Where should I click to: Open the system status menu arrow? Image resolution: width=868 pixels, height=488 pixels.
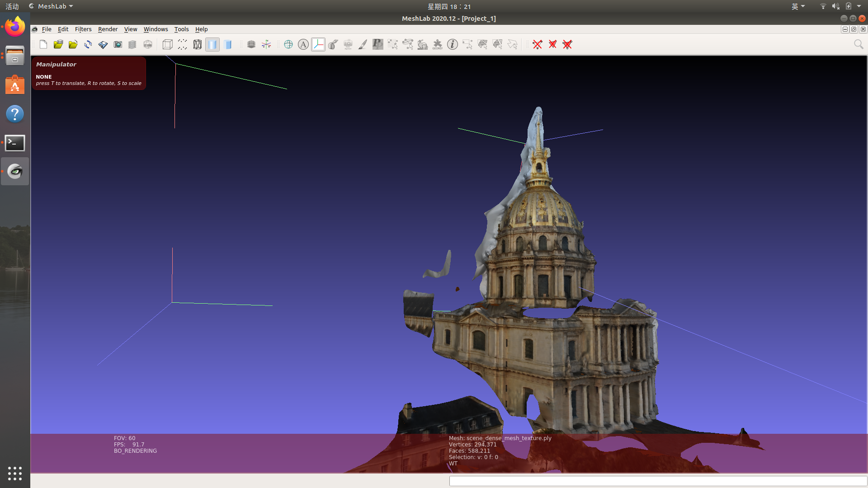click(x=859, y=6)
